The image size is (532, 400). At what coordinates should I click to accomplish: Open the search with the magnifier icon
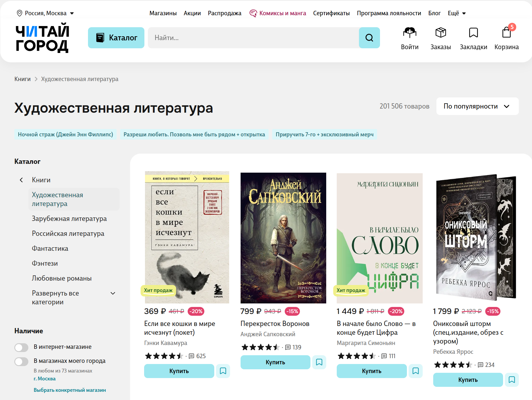369,37
